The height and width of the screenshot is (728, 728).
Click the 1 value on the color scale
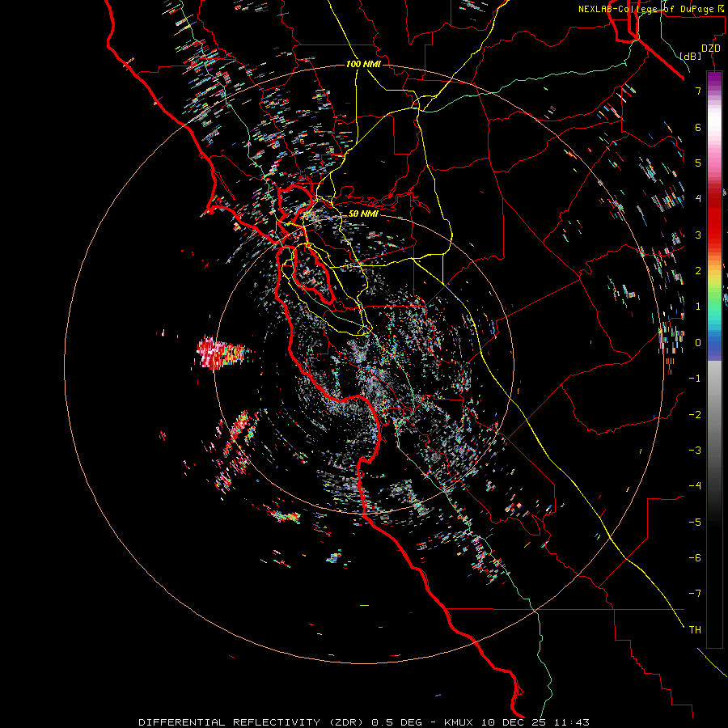698,307
